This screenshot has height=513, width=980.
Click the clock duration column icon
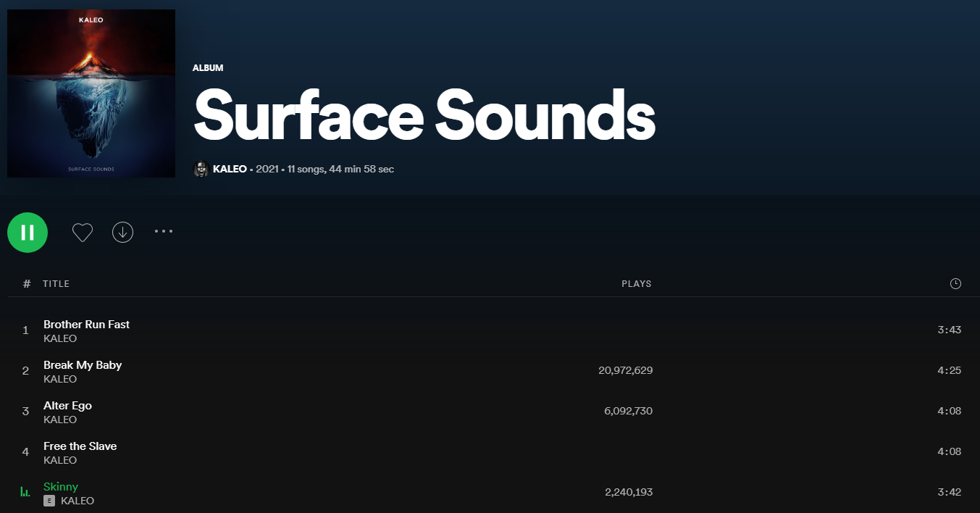coord(955,283)
